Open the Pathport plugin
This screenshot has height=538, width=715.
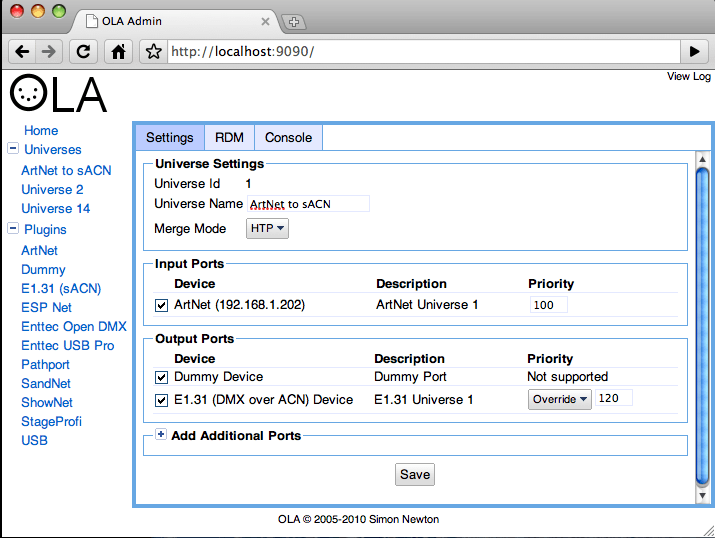[x=45, y=365]
